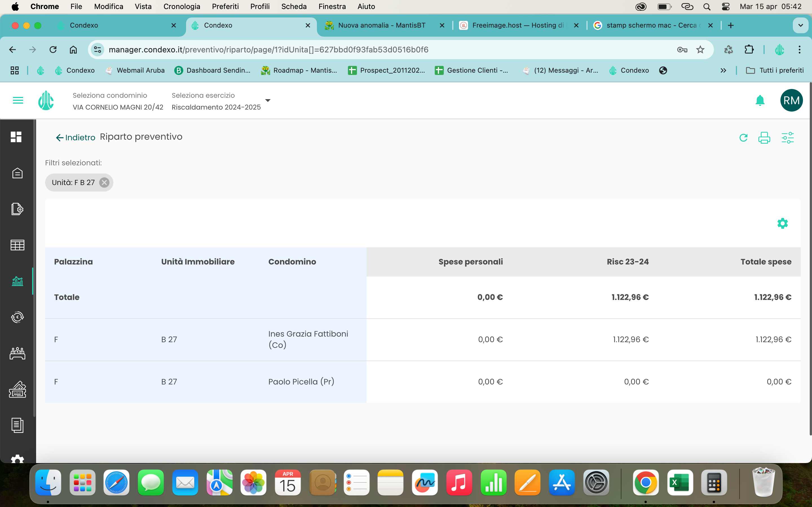The height and width of the screenshot is (507, 812).
Task: Remove the Unità: F B 27 filter chip
Action: click(x=104, y=183)
